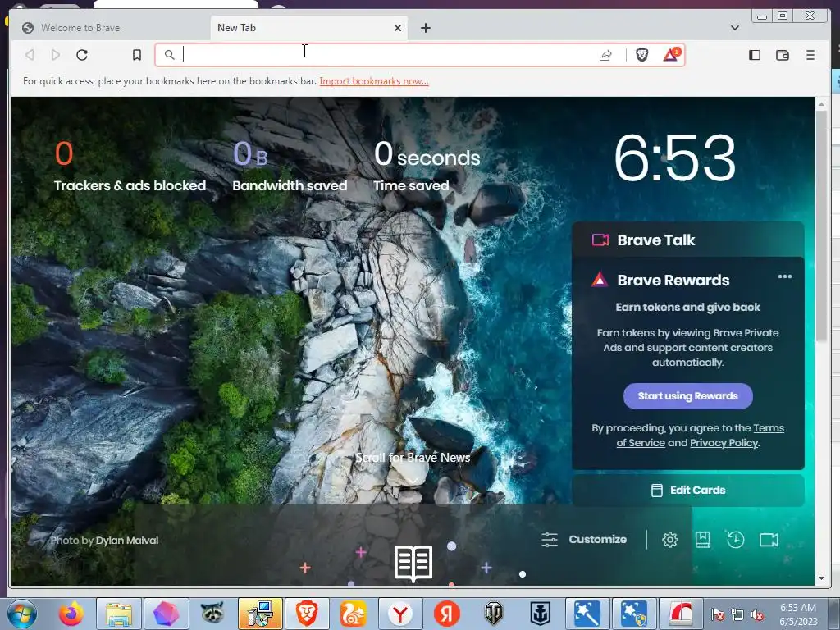Viewport: 840px width, 630px height.
Task: Open Brave Talk camera icon in the bottom bar
Action: 769,540
